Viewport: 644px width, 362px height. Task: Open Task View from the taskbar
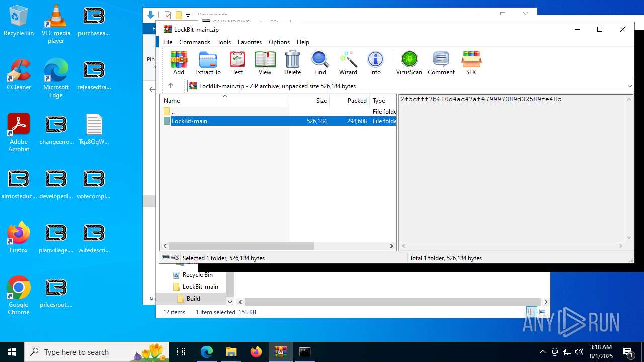coord(181,352)
